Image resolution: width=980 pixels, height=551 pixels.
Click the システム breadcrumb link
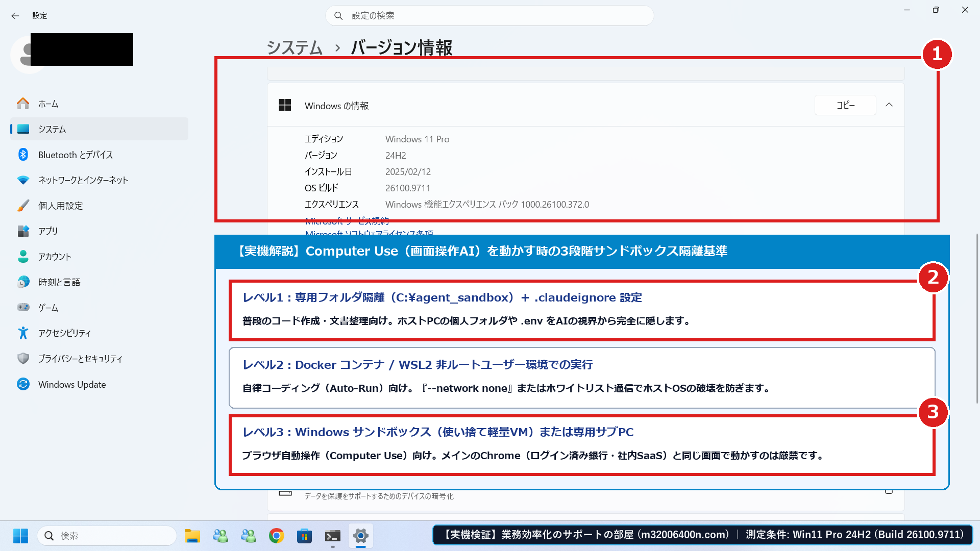[x=295, y=47]
